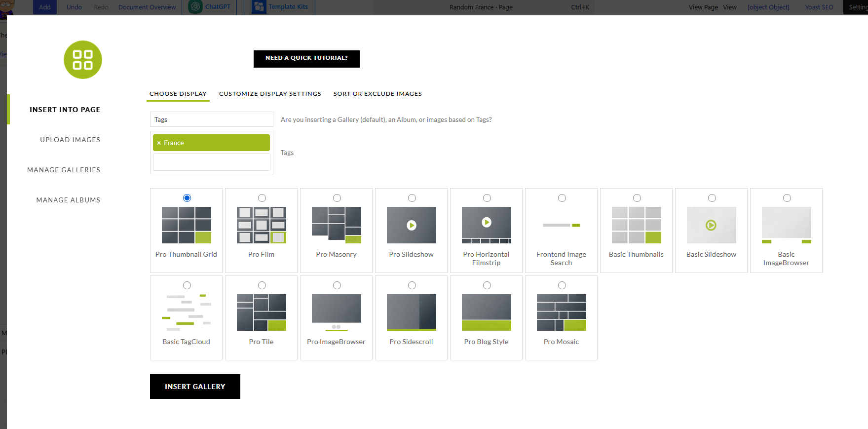
Task: Select Insert Into Page in sidebar
Action: [x=65, y=110]
